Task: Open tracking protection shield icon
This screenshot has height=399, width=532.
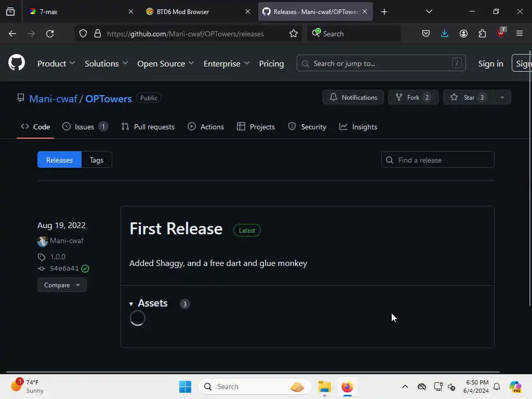Action: click(x=83, y=34)
